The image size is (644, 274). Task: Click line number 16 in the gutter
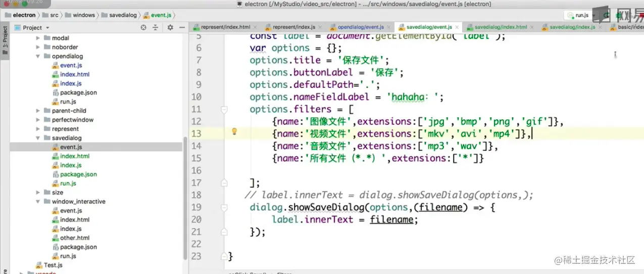pyautogui.click(x=196, y=171)
